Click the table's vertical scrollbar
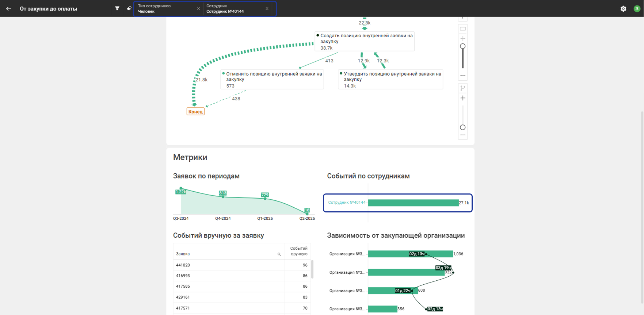This screenshot has width=644, height=315. pos(312,269)
